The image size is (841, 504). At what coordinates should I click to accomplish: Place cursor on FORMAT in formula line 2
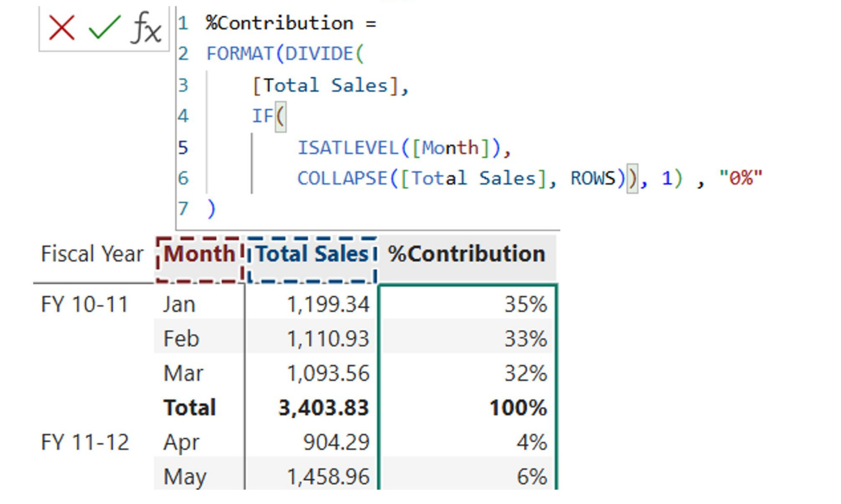pos(240,54)
